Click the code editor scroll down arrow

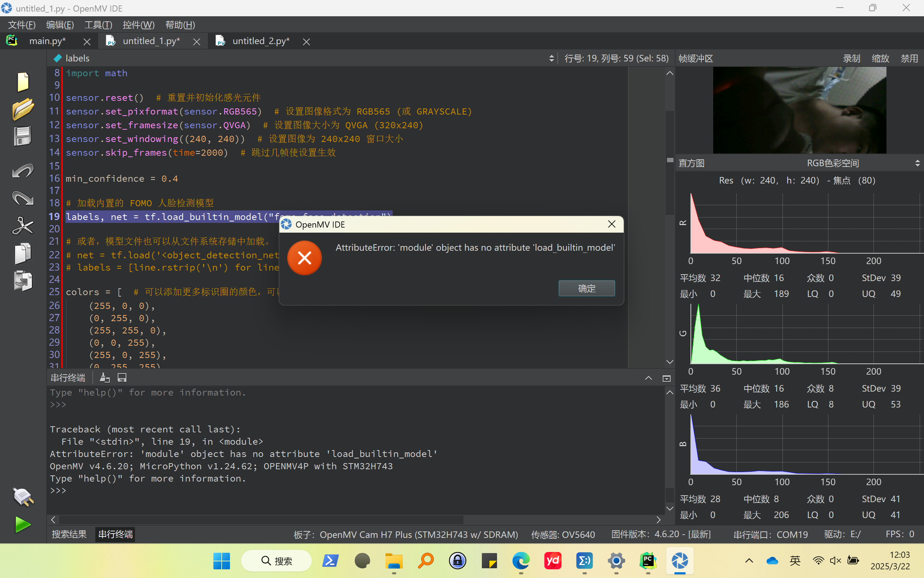[670, 362]
